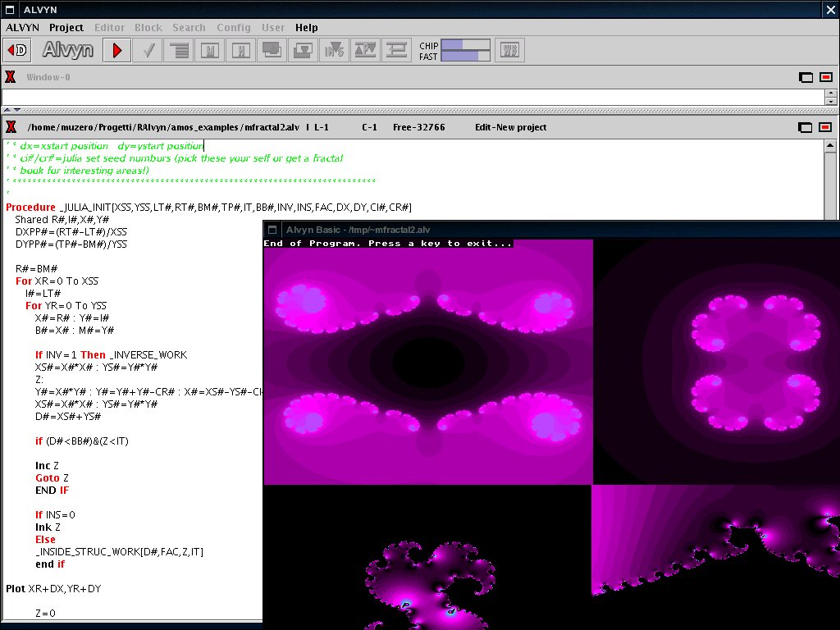Click the Window-0 white text field
Image resolution: width=840 pixels, height=630 pixels.
(x=410, y=97)
